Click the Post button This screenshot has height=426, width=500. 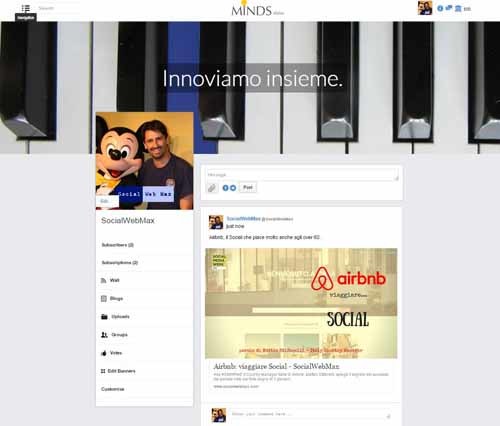(x=248, y=188)
